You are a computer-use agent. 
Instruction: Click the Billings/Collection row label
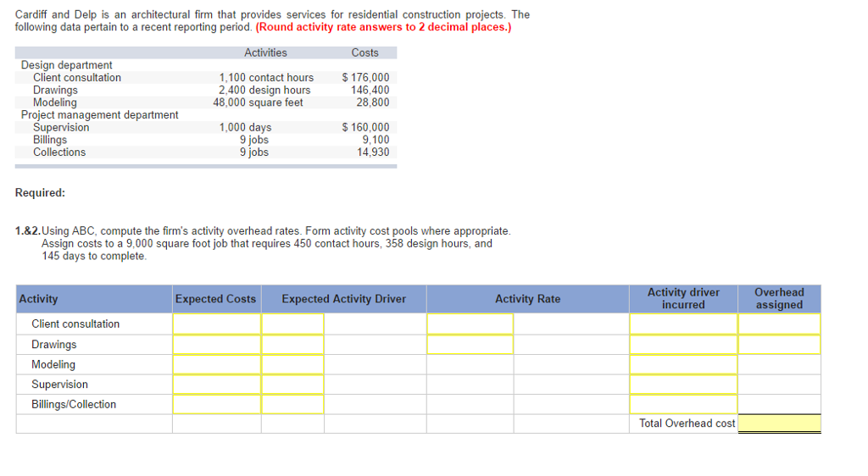point(74,405)
